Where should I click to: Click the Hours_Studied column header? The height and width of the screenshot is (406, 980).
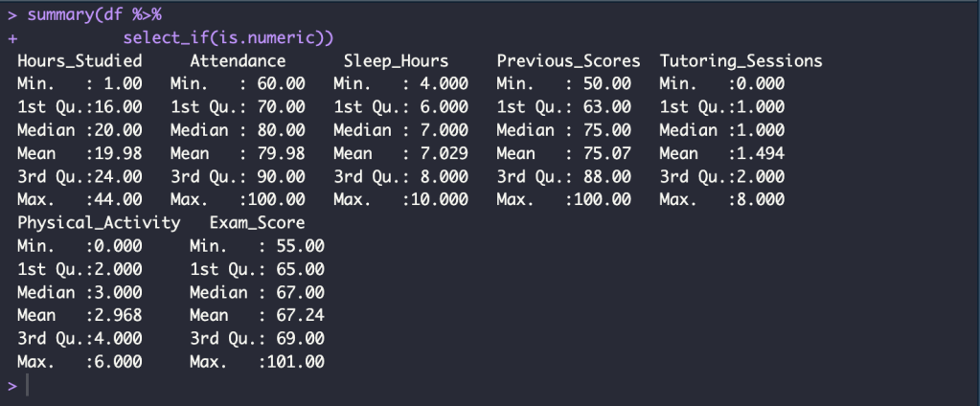tap(80, 60)
